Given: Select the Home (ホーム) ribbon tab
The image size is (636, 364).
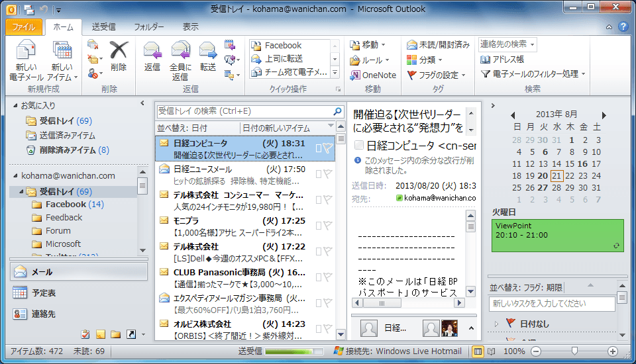Looking at the screenshot, I should pyautogui.click(x=64, y=26).
